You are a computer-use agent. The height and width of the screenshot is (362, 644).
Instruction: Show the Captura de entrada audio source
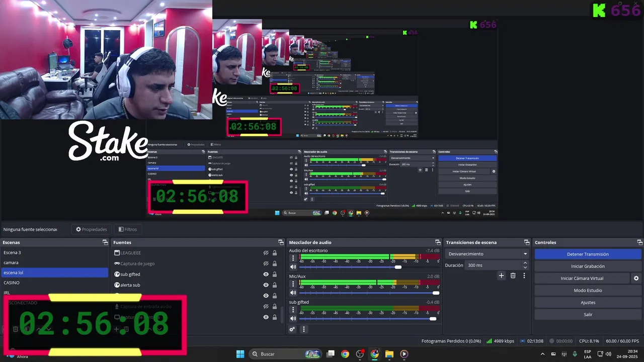266,307
